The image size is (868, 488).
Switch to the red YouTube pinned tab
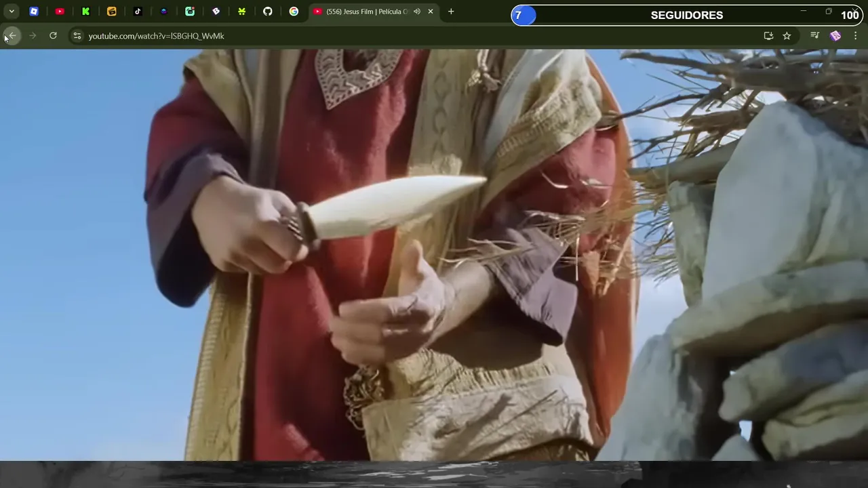point(60,12)
